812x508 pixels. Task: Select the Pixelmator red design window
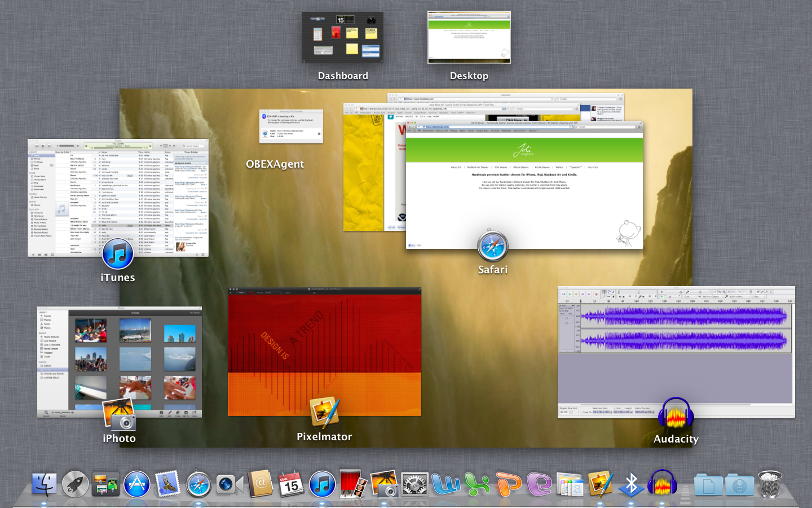tap(324, 352)
